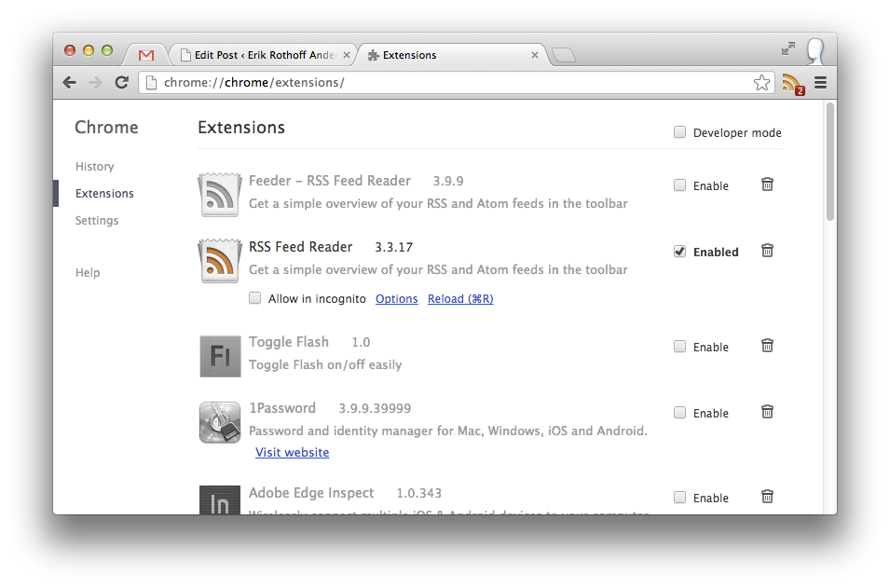
Task: Go back with the browser back arrow
Action: (x=69, y=82)
